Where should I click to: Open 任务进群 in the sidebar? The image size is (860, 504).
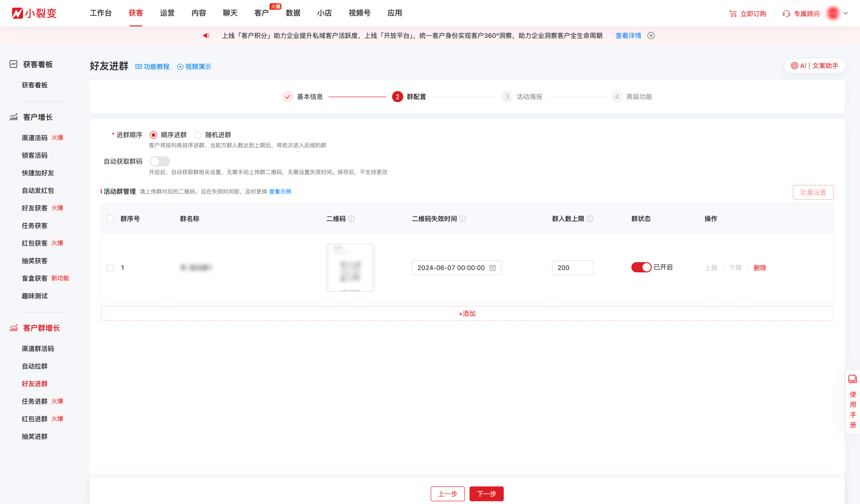tap(34, 401)
